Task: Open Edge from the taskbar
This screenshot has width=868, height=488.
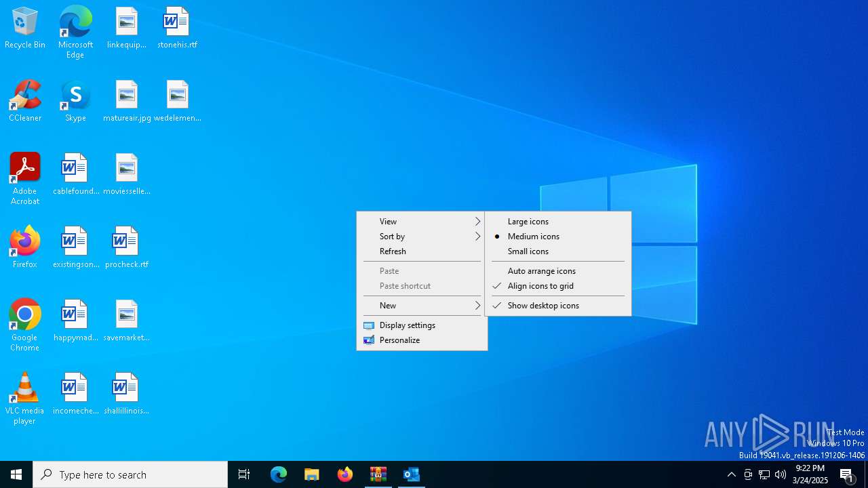Action: coord(279,474)
